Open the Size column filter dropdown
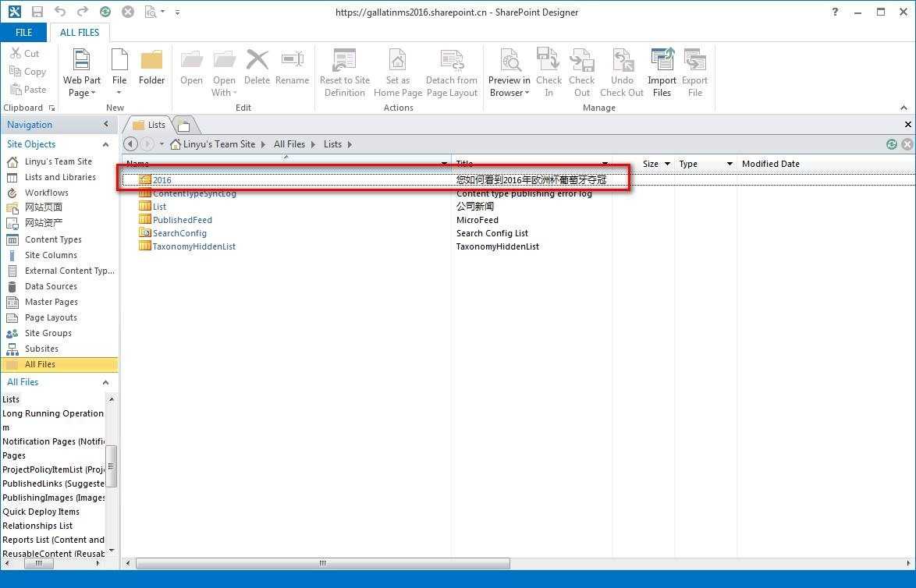 coord(667,164)
